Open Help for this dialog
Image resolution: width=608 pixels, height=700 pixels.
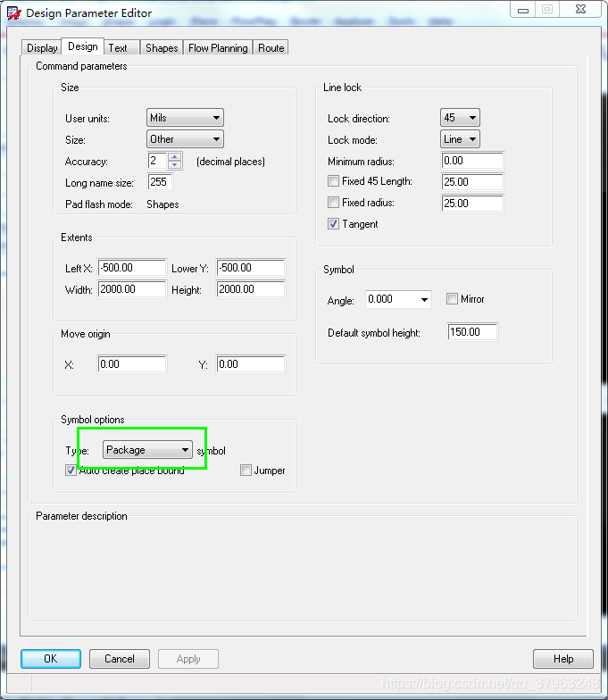[563, 659]
